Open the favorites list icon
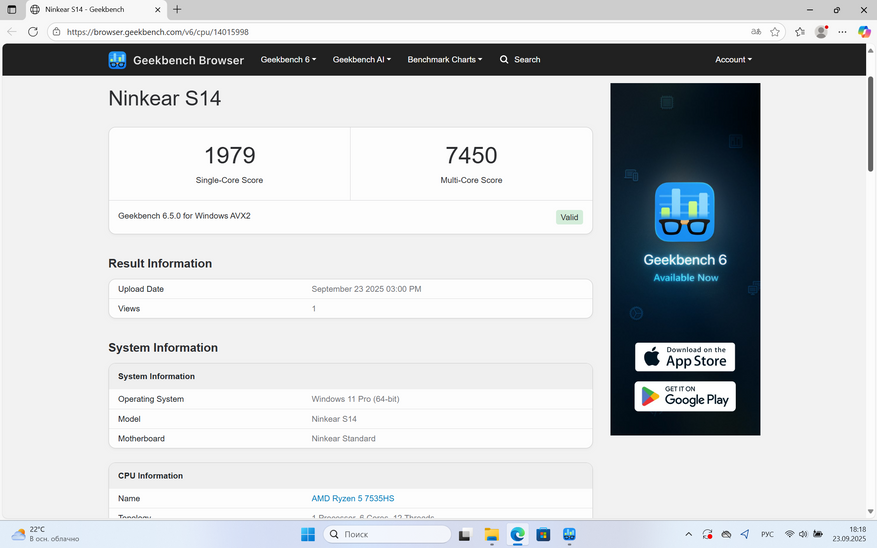Image resolution: width=877 pixels, height=548 pixels. coord(800,32)
